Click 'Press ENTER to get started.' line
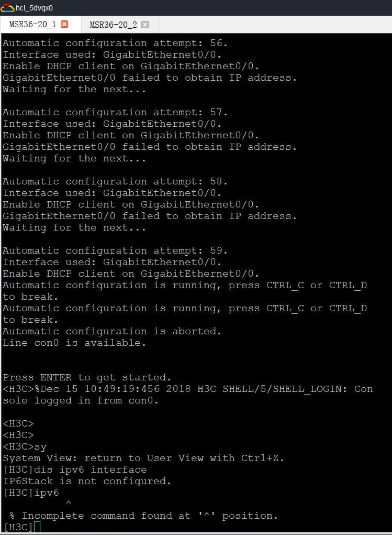This screenshot has height=535, width=392. pyautogui.click(x=87, y=377)
